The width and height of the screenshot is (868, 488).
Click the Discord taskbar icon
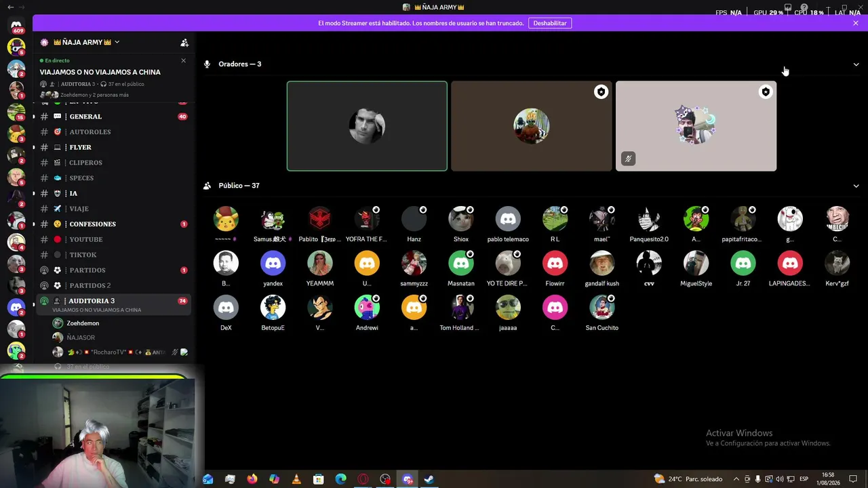click(x=408, y=479)
